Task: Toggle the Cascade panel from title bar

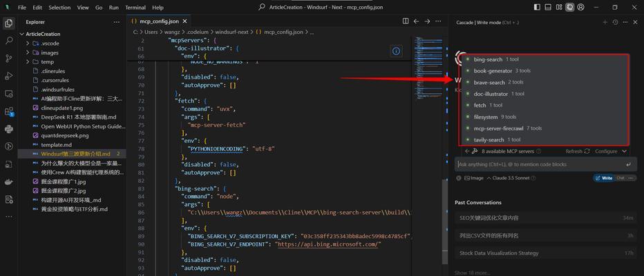Action: click(569, 8)
